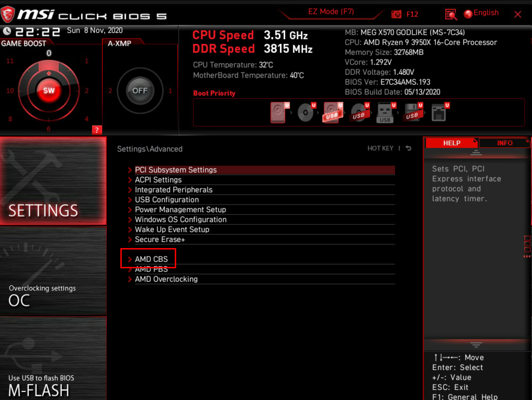Toggle the A-XMP OFF knob
The height and width of the screenshot is (400, 532).
(x=140, y=91)
